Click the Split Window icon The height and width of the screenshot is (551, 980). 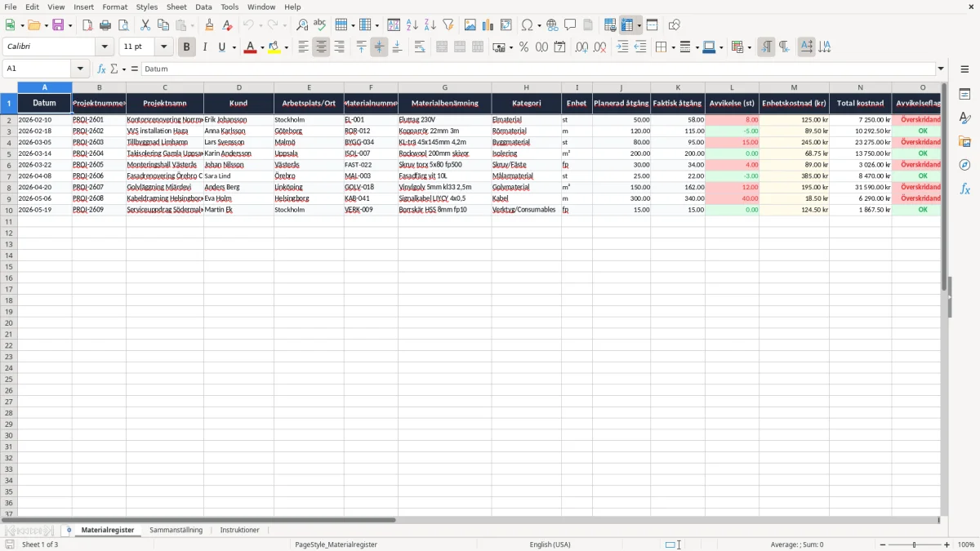[x=652, y=25]
